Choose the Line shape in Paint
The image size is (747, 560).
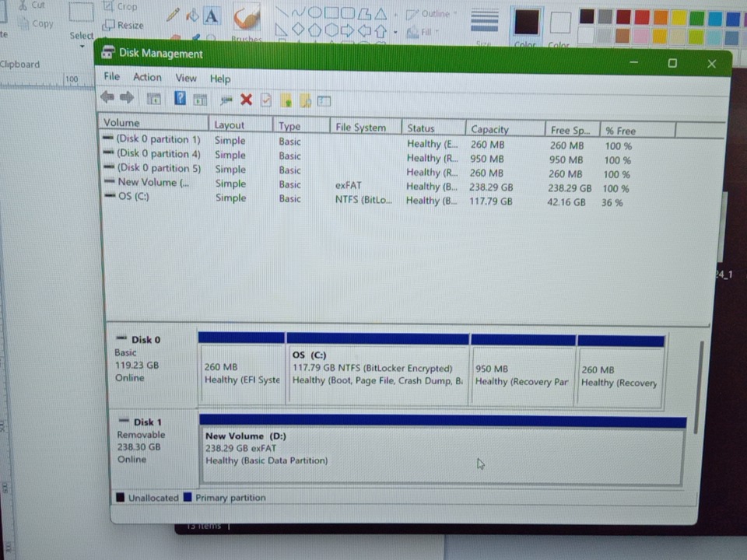(x=282, y=13)
